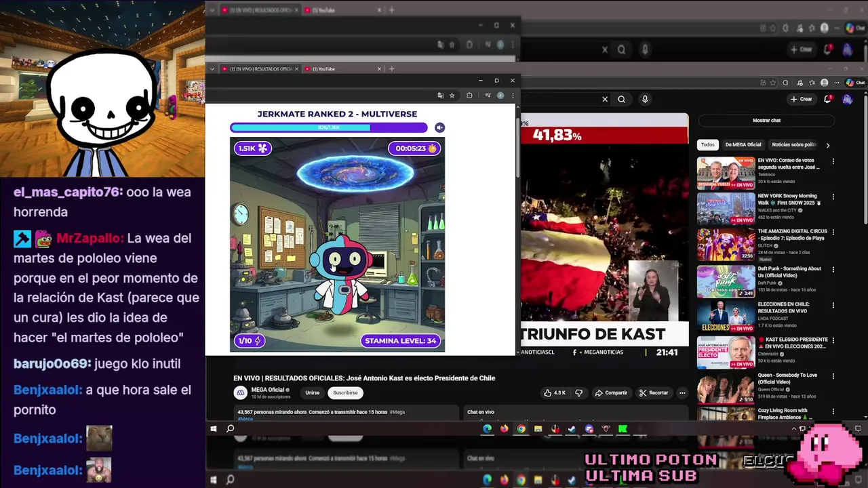The height and width of the screenshot is (488, 868).
Task: Click the robot character in the game
Action: (x=340, y=277)
